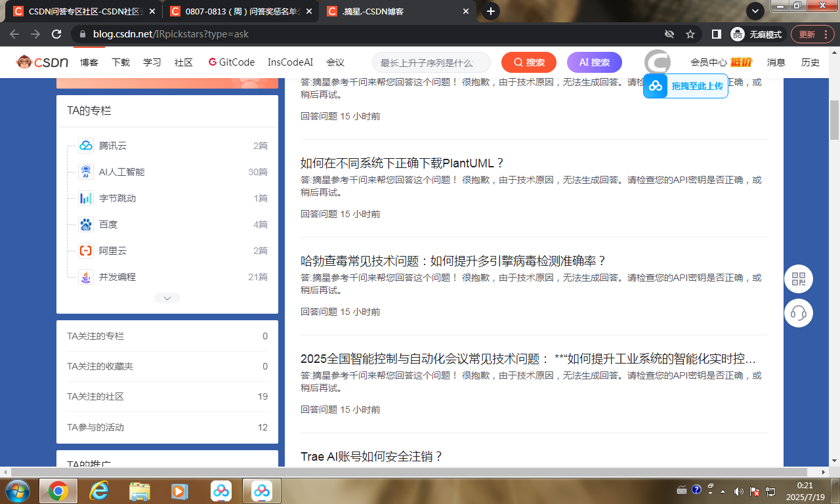Image resolution: width=840 pixels, height=504 pixels.
Task: Toggle the blocked-content eye icon in address bar
Action: 669,33
